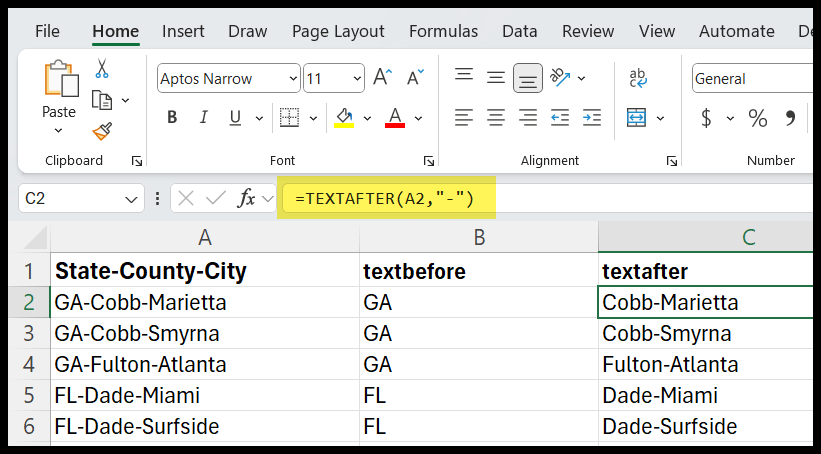The width and height of the screenshot is (821, 454).
Task: Increase font size with larger A icon
Action: pyautogui.click(x=382, y=78)
